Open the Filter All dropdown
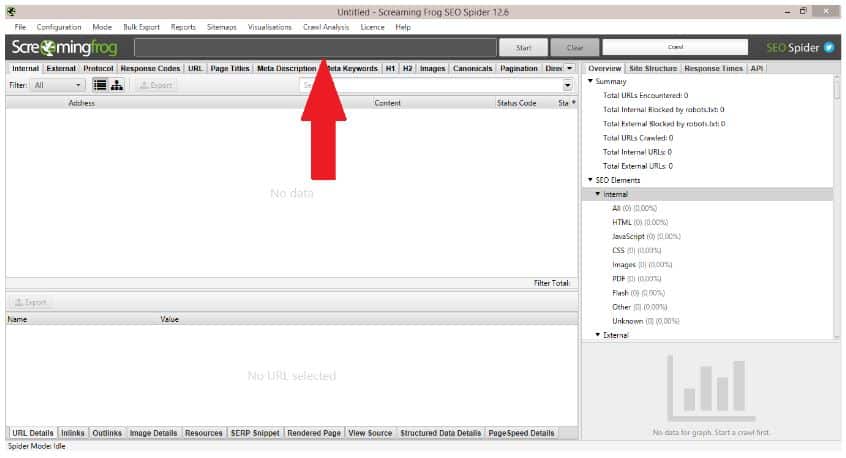Image resolution: width=846 pixels, height=458 pixels. pos(58,85)
